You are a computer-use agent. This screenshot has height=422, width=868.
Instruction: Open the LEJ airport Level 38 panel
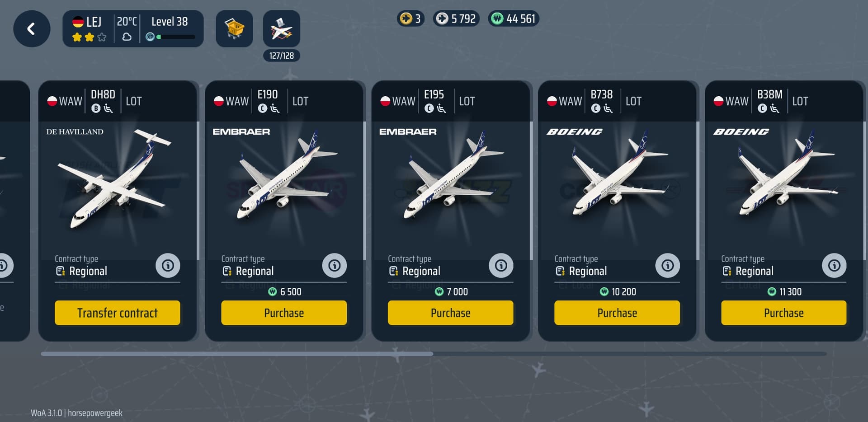(133, 29)
